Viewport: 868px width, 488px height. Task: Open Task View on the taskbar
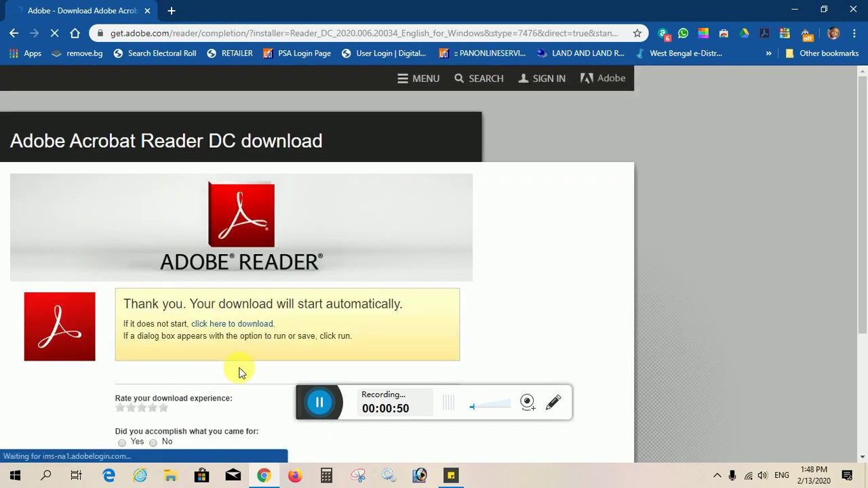[x=77, y=476]
